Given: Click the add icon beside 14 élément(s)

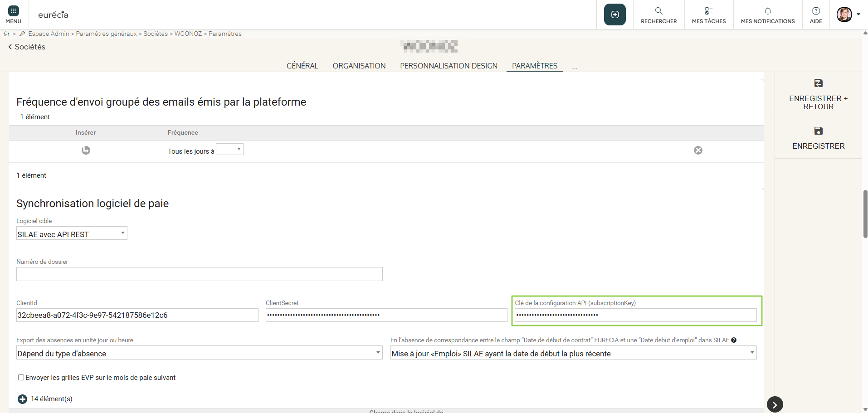Looking at the screenshot, I should 22,399.
